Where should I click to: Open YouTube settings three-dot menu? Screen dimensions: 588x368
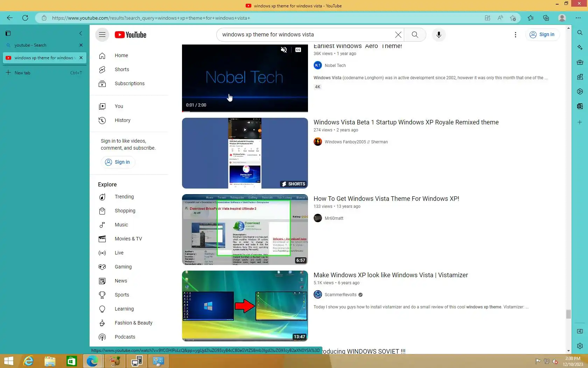coord(515,35)
